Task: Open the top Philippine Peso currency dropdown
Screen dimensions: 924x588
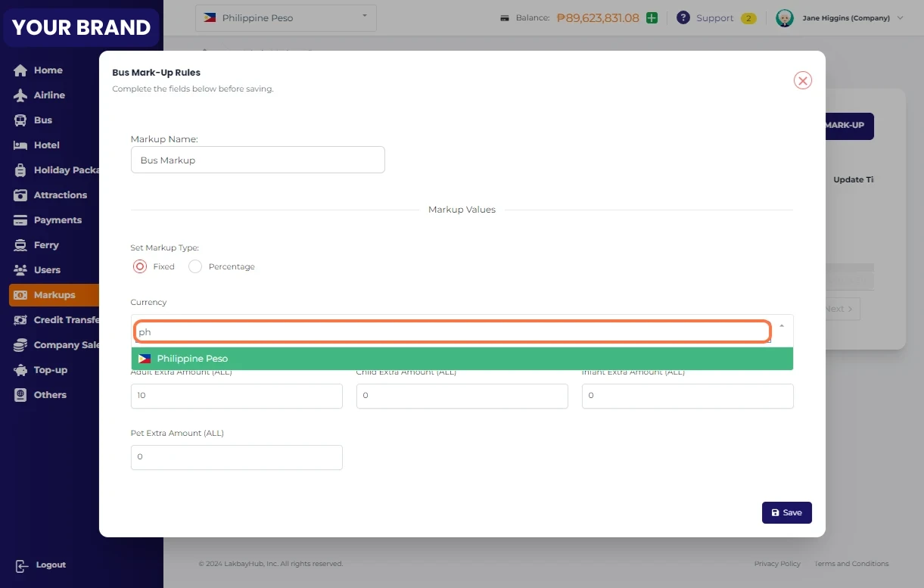Action: pos(285,18)
